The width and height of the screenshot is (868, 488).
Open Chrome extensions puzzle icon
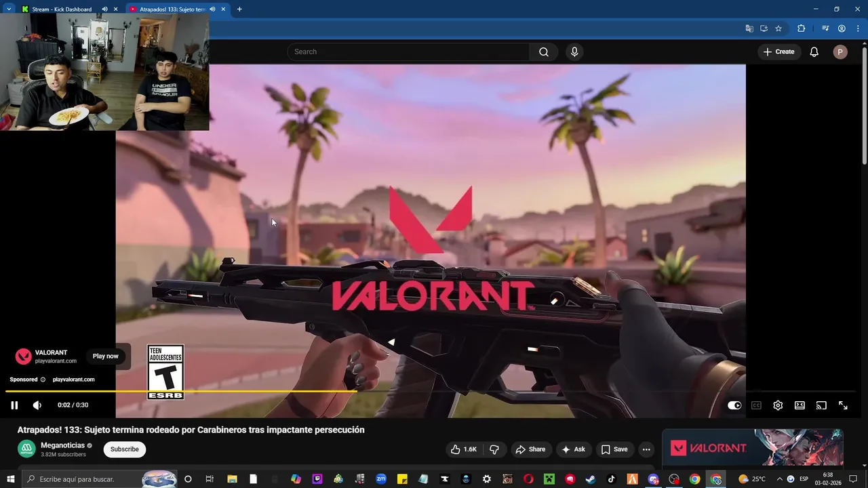(x=801, y=28)
